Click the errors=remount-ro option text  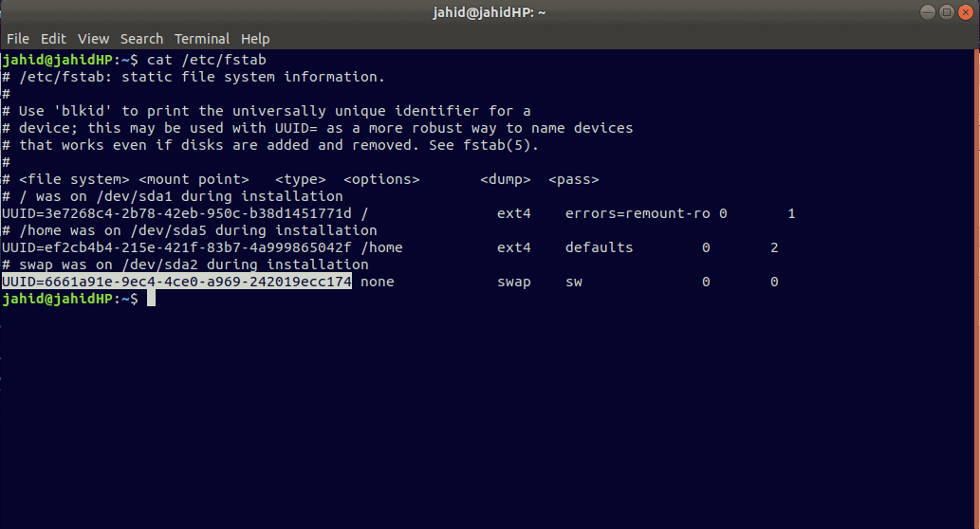point(638,213)
